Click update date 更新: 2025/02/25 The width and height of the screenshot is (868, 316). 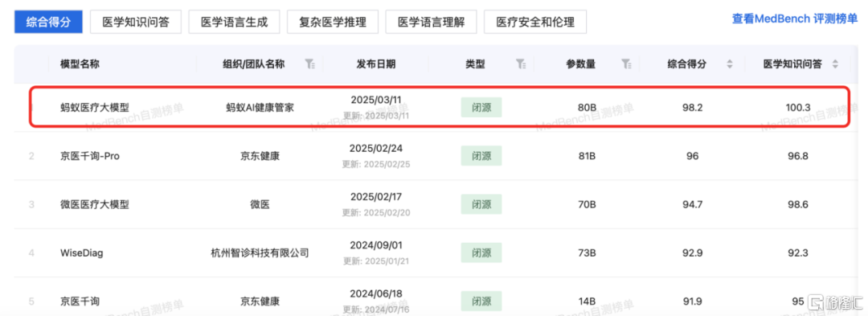(x=376, y=164)
